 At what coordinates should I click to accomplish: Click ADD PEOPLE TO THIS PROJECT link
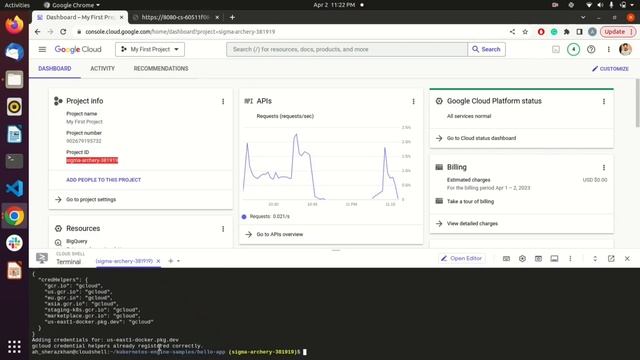point(103,180)
